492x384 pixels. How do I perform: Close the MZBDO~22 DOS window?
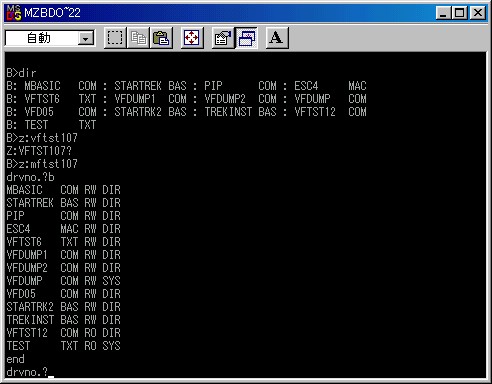click(478, 13)
